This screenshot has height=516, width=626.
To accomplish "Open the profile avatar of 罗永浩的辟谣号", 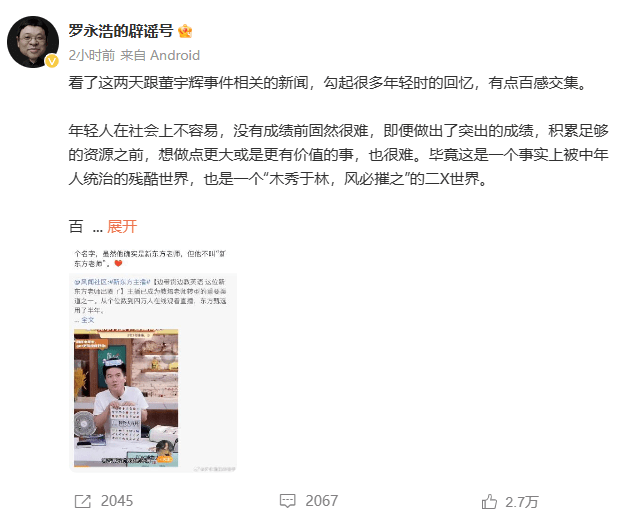I will point(33,42).
